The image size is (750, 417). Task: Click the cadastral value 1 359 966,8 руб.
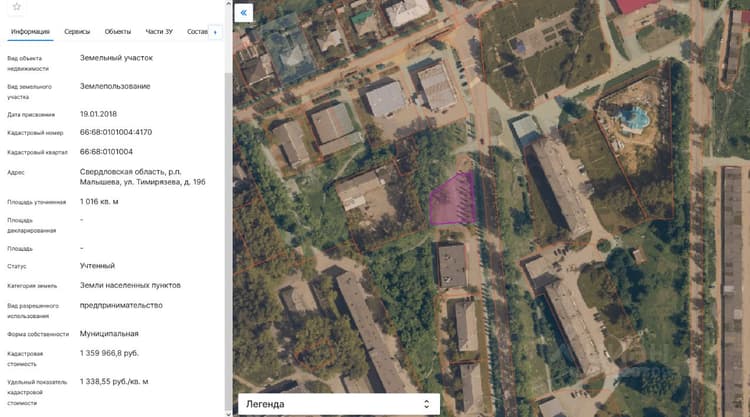click(x=109, y=353)
